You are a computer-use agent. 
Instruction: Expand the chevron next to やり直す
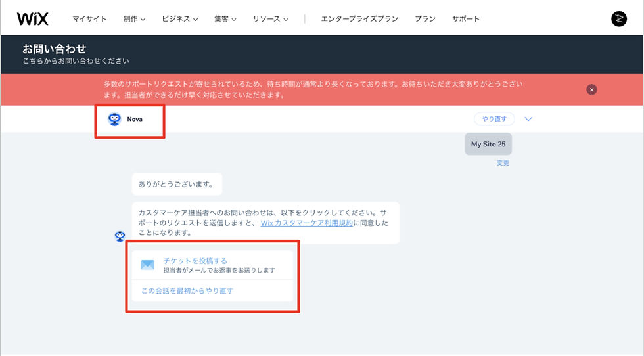pos(528,119)
